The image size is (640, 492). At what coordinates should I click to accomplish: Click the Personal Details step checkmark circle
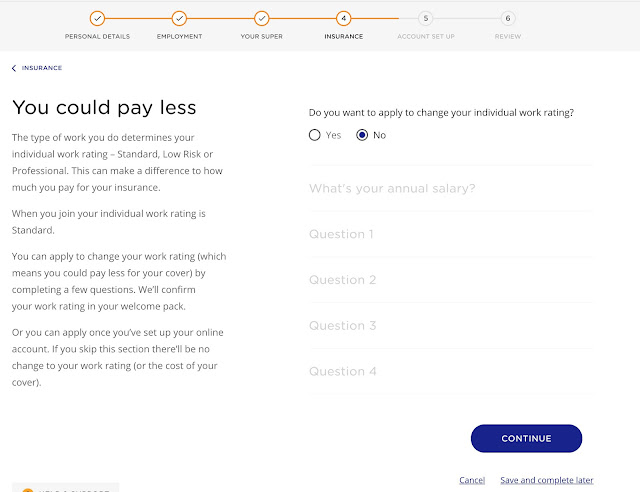click(97, 18)
